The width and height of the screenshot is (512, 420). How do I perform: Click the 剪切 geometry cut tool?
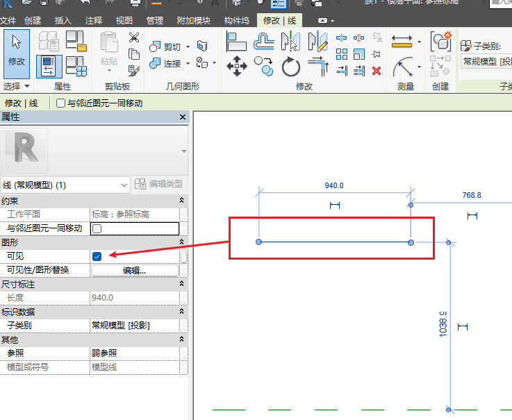coord(165,47)
